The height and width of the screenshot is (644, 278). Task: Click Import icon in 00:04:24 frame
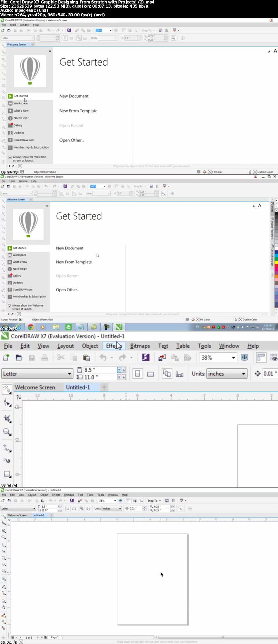click(162, 357)
